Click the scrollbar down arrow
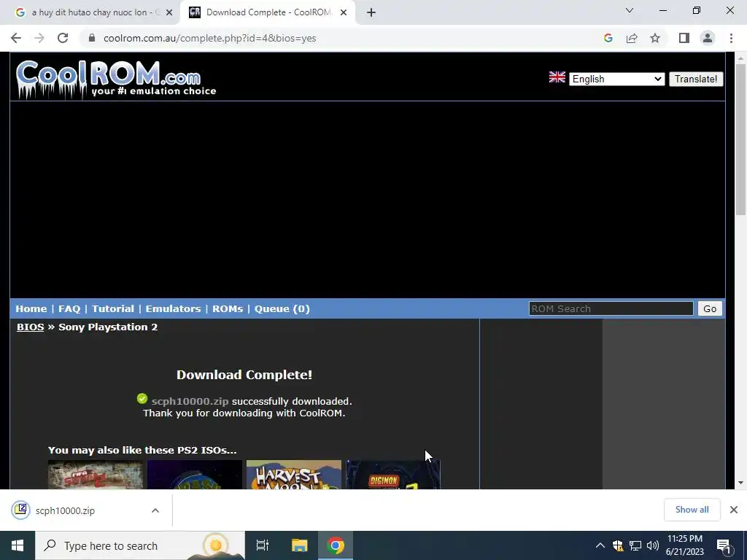This screenshot has height=560, width=747. (x=740, y=483)
